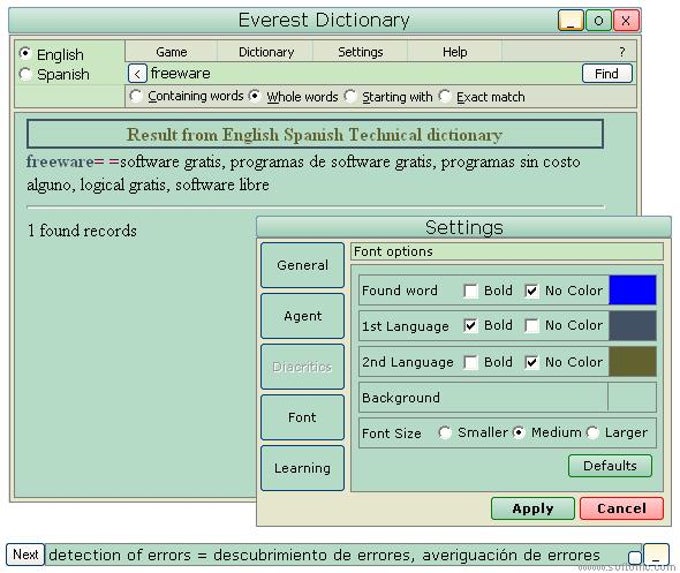Click the Find button
Screen dimensions: 680x573
click(607, 74)
